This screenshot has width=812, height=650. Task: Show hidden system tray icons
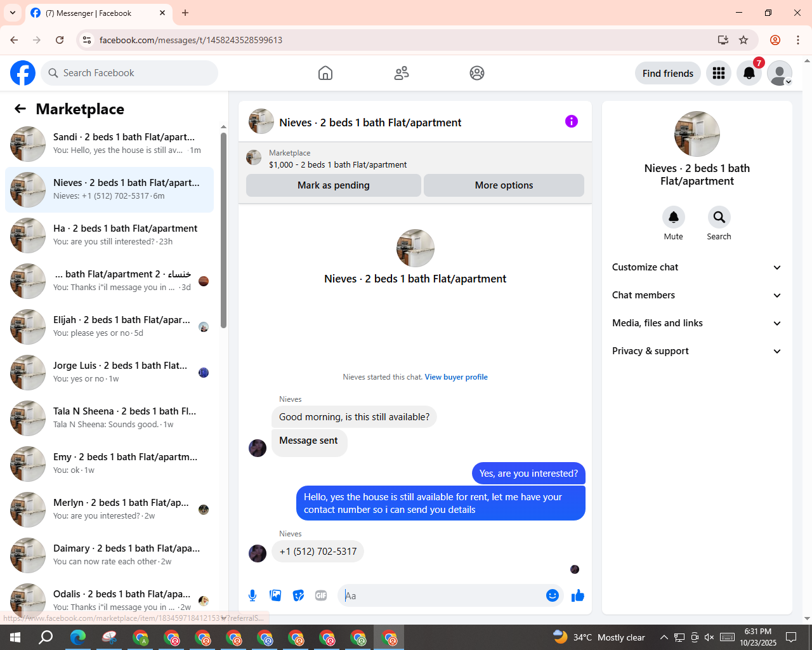(x=664, y=637)
